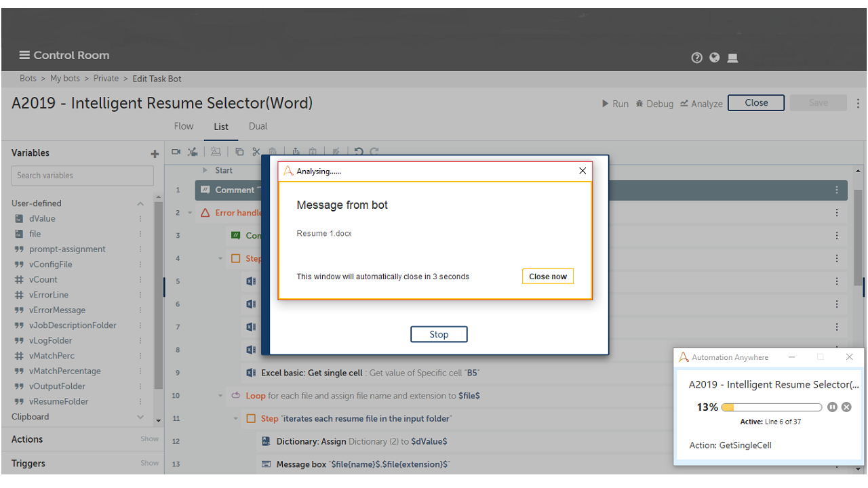This screenshot has width=868, height=488.
Task: Click in the Search variables field
Action: (83, 176)
